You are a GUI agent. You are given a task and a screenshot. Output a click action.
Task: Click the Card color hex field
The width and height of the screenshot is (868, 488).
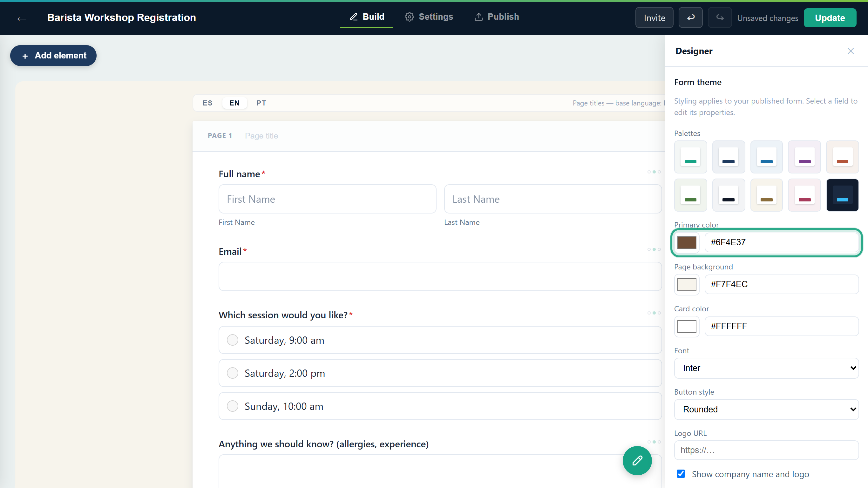(781, 326)
